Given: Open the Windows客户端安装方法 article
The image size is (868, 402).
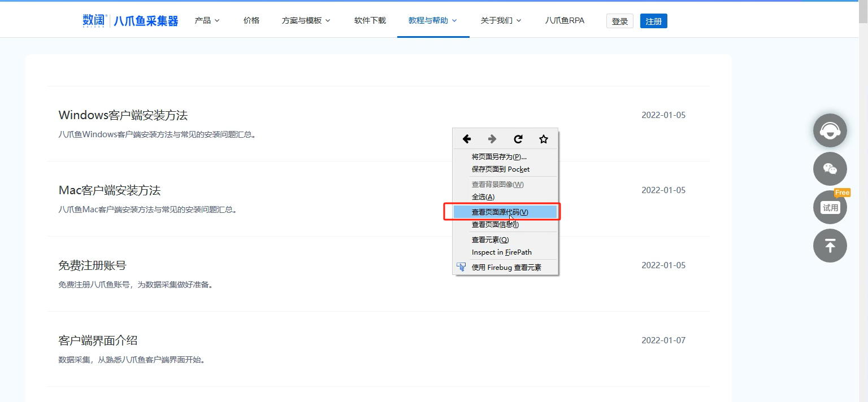Looking at the screenshot, I should pos(123,115).
